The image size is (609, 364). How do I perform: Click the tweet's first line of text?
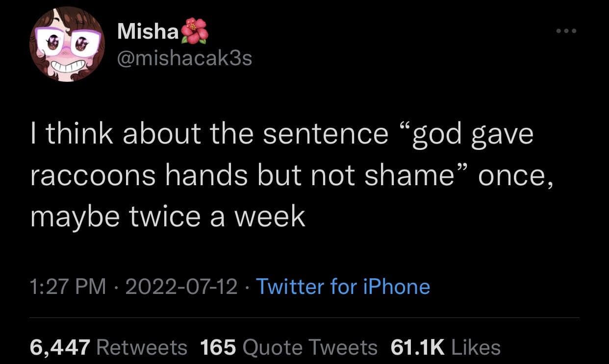(x=281, y=135)
